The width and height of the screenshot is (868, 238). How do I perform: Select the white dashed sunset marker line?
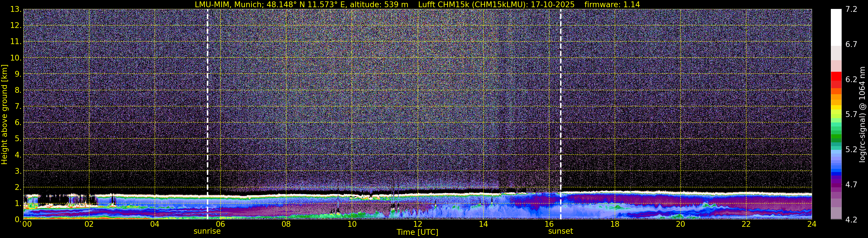[561, 114]
